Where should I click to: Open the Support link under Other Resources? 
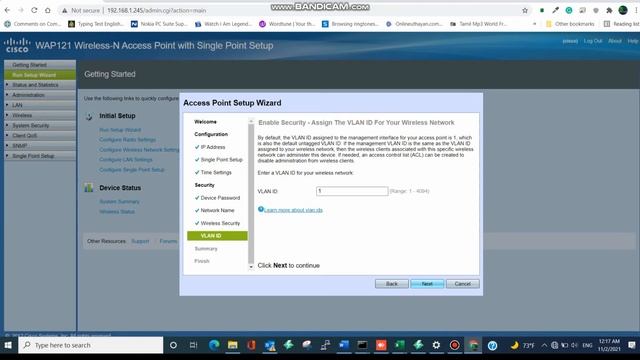(140, 241)
